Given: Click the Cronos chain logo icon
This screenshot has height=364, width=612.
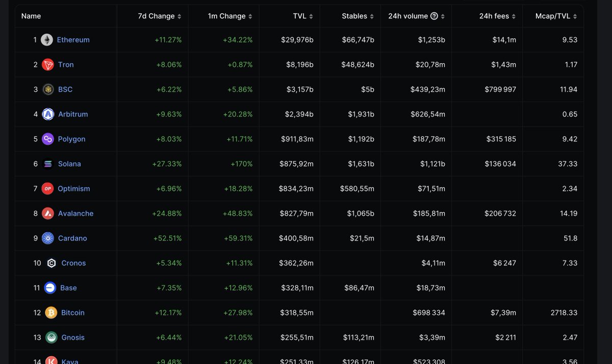Looking at the screenshot, I should click(51, 263).
